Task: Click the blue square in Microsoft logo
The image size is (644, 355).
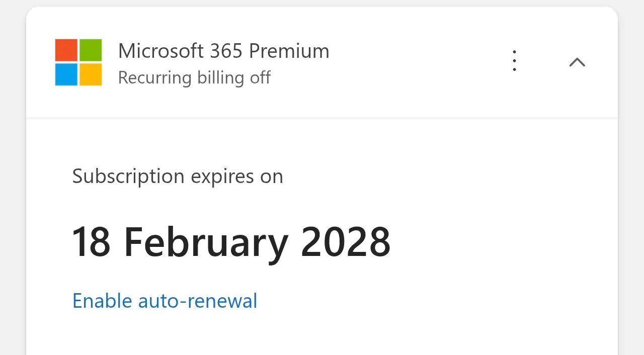Action: pos(66,74)
